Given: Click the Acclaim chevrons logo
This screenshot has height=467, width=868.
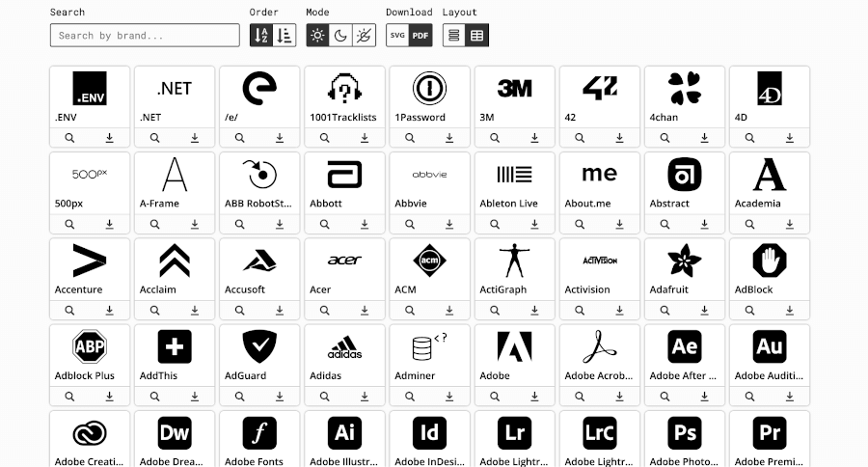Looking at the screenshot, I should 175,261.
